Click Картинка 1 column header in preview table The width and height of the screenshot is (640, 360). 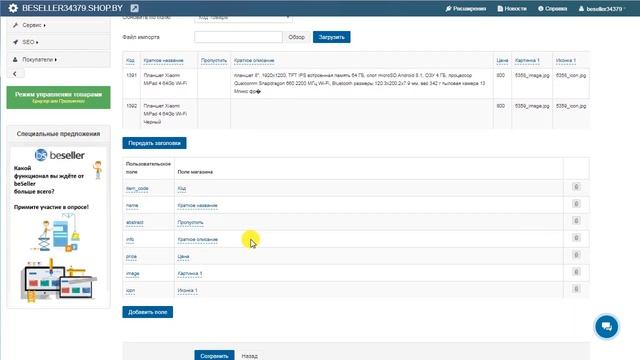527,60
